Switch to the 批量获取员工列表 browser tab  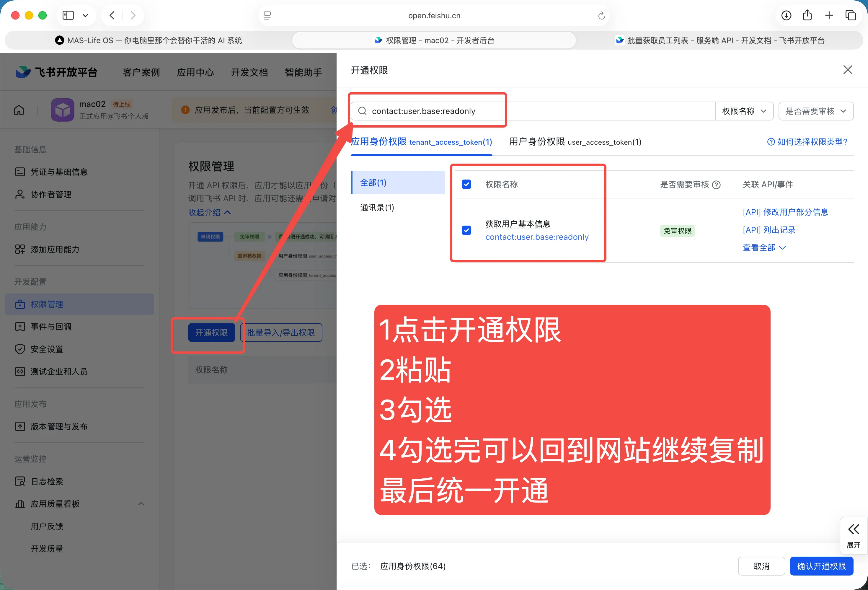[x=719, y=40]
